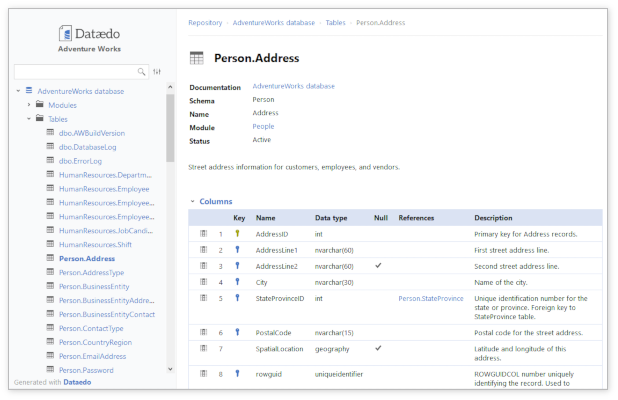This screenshot has height=400, width=618.
Task: Click the uniqueidentifier data type cell
Action: (x=339, y=374)
